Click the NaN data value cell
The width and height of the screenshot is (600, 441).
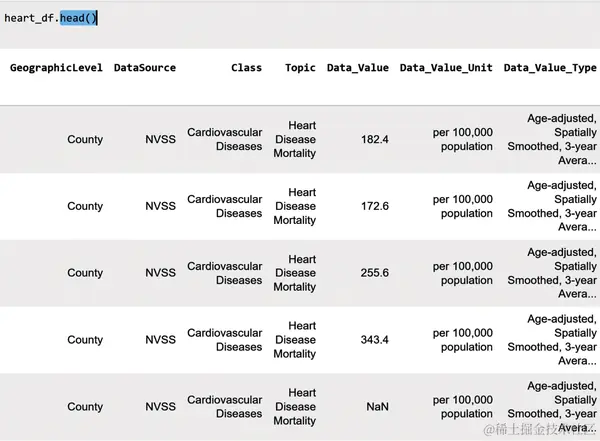[377, 407]
